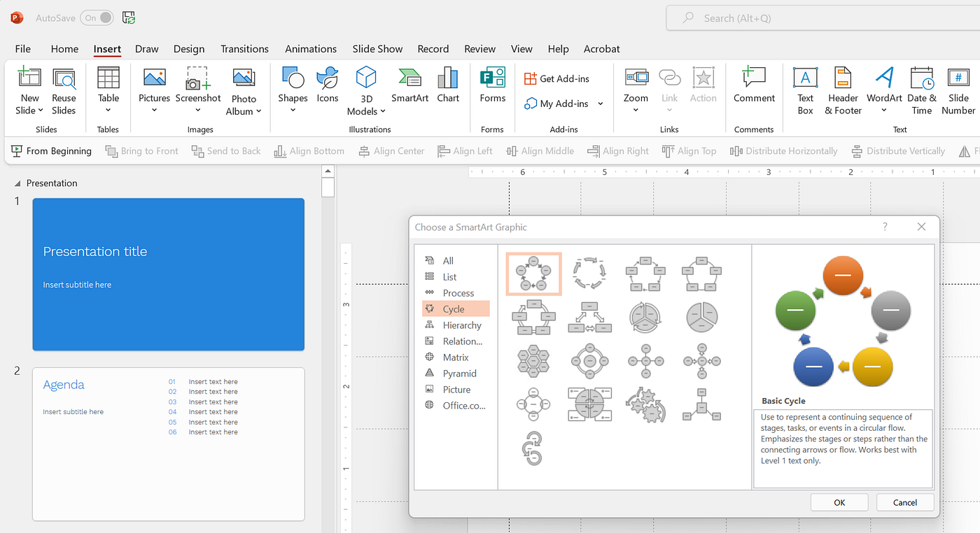Click the New Slide icon

tap(29, 78)
